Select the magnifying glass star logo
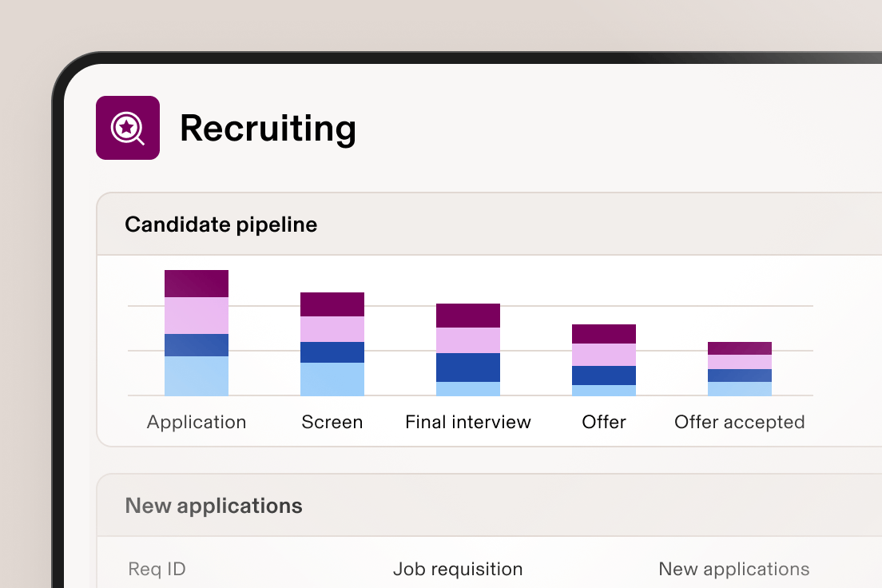Screen dimensions: 882x588 [x=128, y=128]
